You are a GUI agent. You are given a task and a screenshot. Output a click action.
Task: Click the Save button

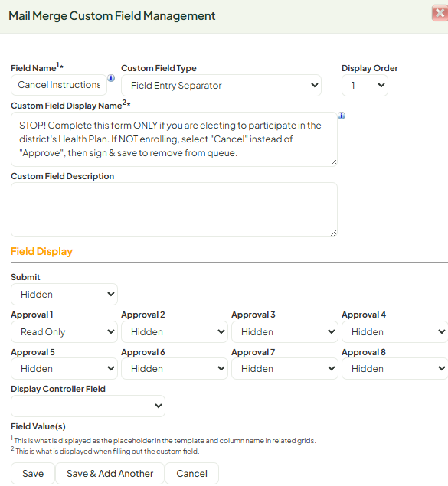pyautogui.click(x=33, y=473)
